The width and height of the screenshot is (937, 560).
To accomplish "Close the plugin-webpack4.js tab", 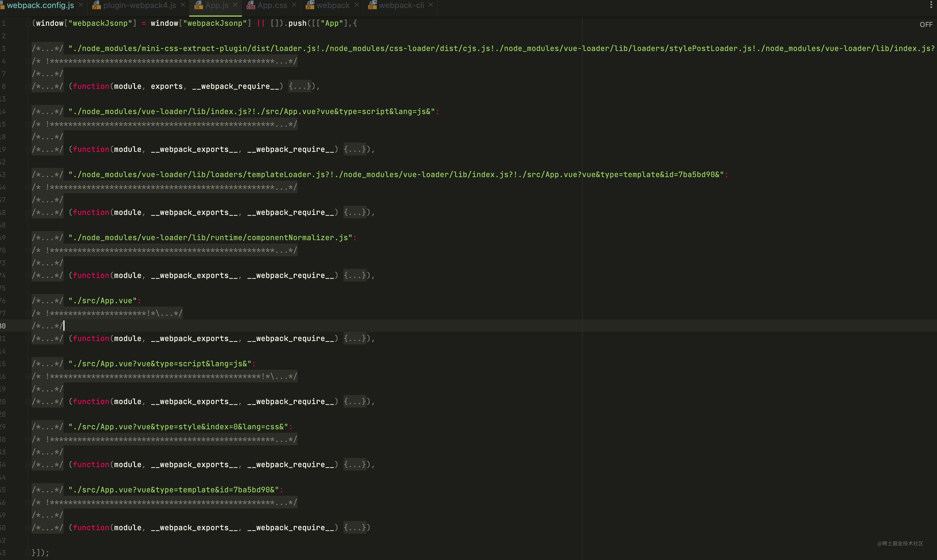I will (183, 5).
